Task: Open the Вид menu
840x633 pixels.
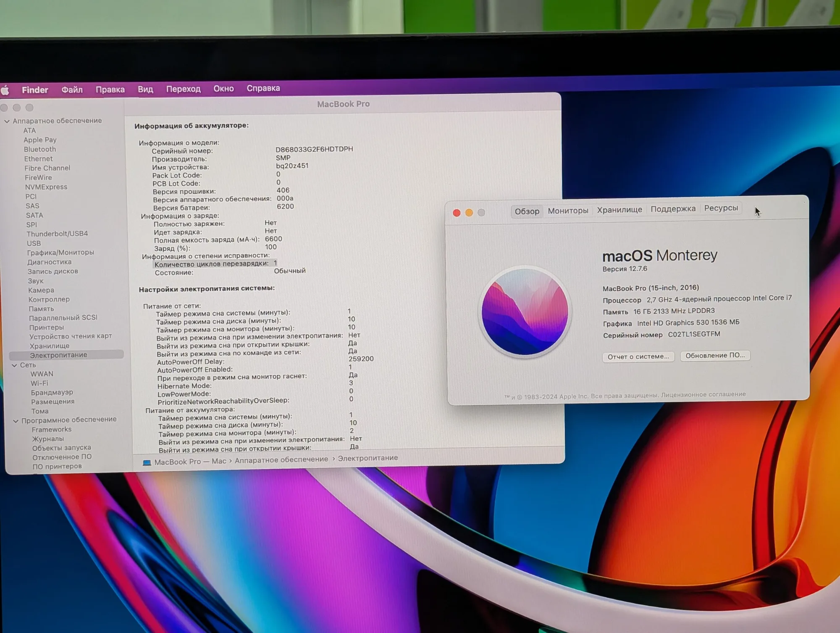Action: [x=145, y=89]
